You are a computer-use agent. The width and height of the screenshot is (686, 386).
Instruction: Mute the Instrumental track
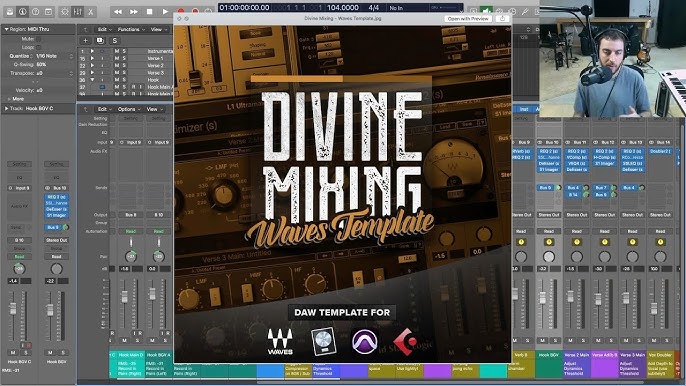coord(117,51)
